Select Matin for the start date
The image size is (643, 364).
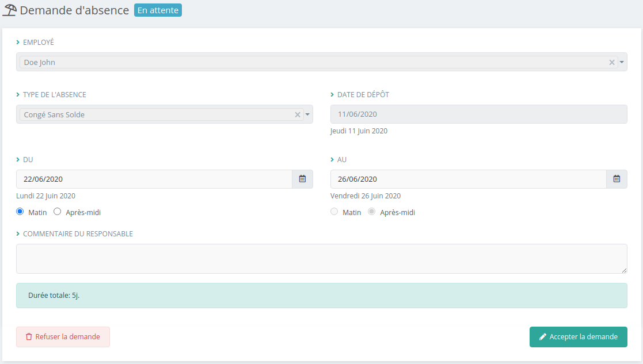click(x=20, y=212)
